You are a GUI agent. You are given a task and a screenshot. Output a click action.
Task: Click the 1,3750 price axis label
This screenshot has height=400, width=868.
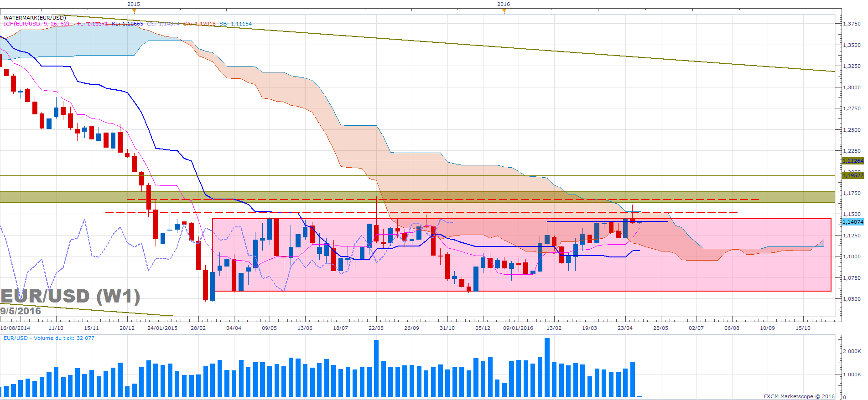pos(852,24)
